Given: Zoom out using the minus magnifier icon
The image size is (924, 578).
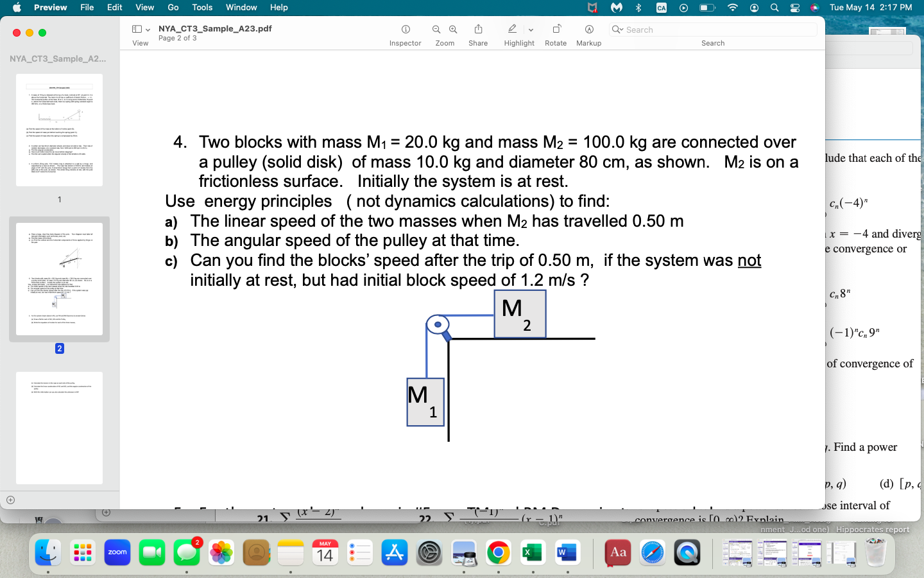Looking at the screenshot, I should [x=436, y=30].
